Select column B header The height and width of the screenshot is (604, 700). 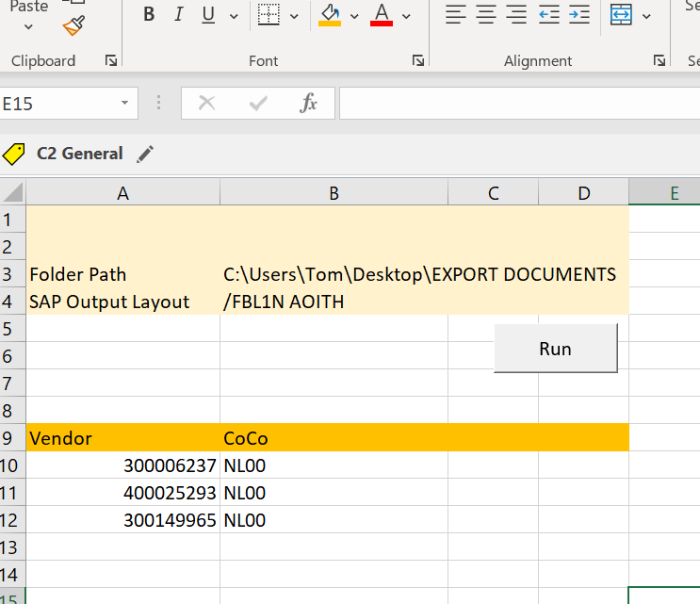334,193
